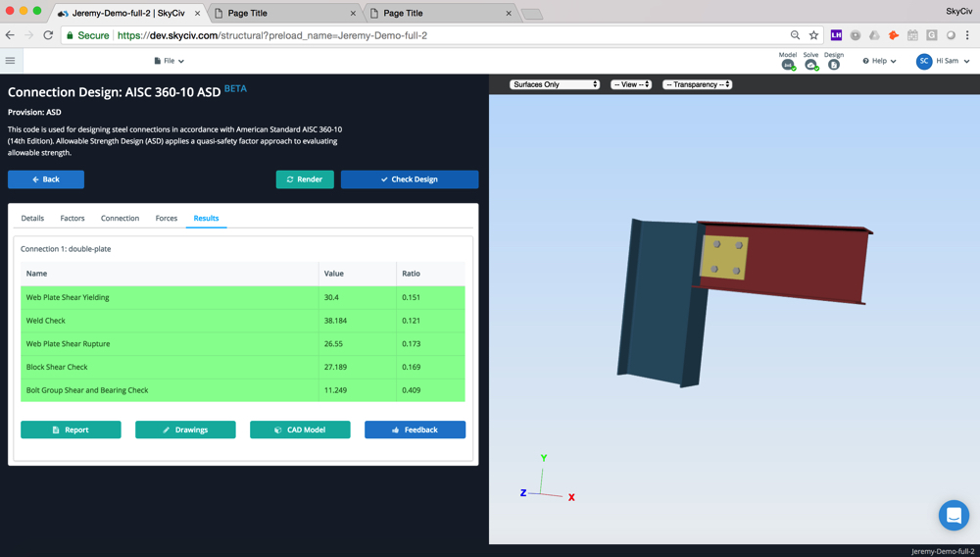980x557 pixels.
Task: Open the Google Drive extension icon
Action: coord(874,35)
